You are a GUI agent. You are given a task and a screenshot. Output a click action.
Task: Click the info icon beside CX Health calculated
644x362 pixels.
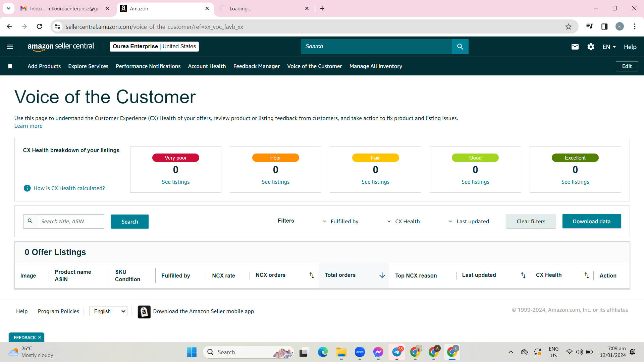coord(27,188)
